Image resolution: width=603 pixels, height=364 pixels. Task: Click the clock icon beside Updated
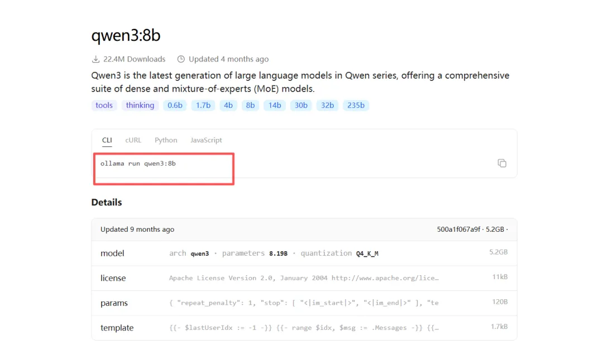(181, 59)
